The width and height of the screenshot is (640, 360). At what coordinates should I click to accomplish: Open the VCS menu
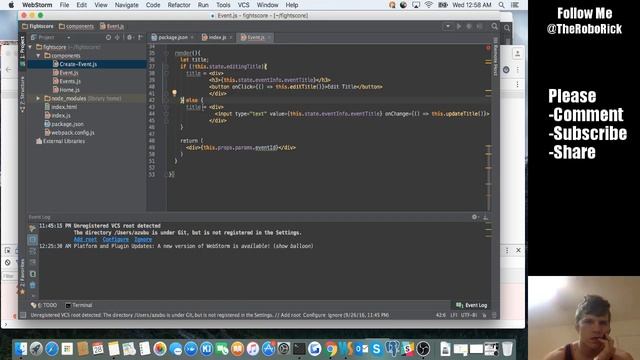[244, 5]
